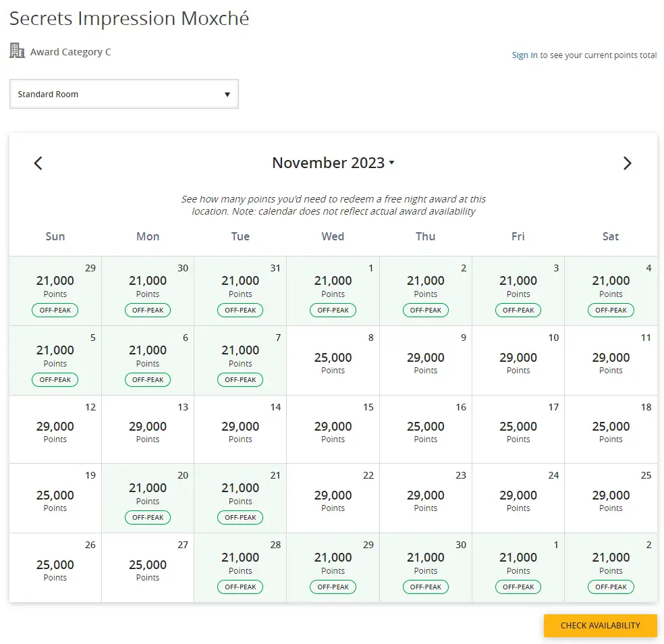Image resolution: width=664 pixels, height=644 pixels.
Task: Select November 20 off-peak date
Action: click(148, 498)
